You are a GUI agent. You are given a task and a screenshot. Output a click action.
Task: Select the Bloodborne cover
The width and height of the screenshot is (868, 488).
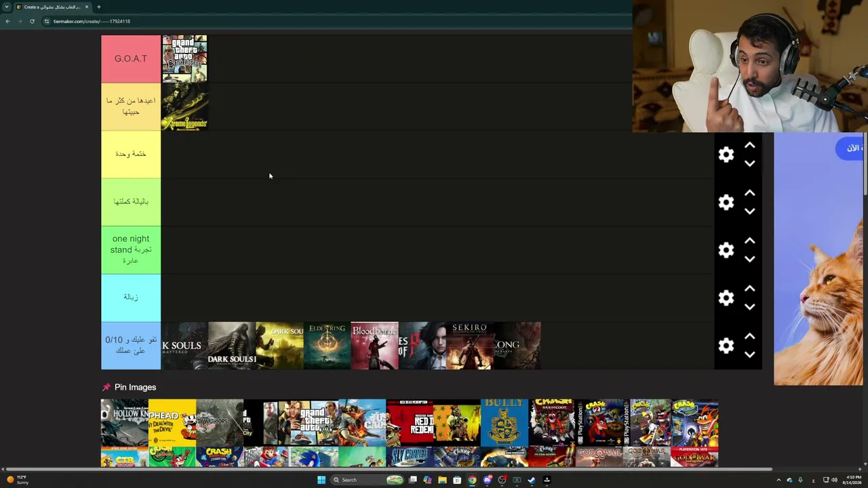[374, 346]
